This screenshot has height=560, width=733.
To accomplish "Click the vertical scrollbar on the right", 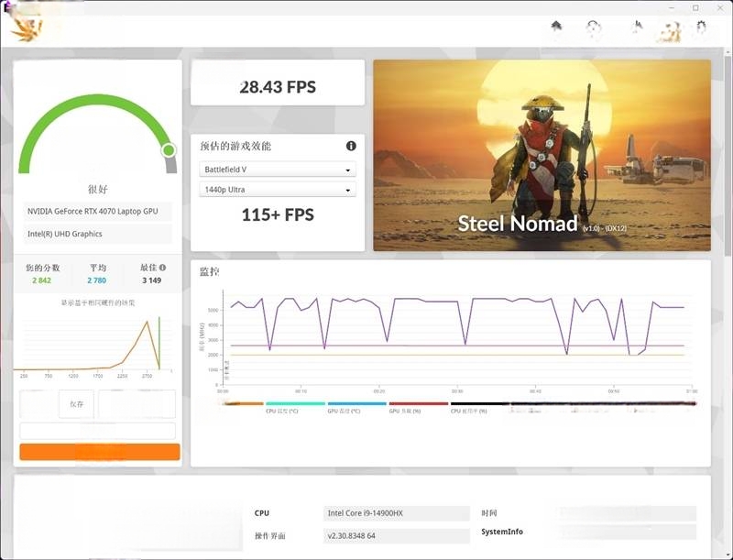I will click(728, 154).
